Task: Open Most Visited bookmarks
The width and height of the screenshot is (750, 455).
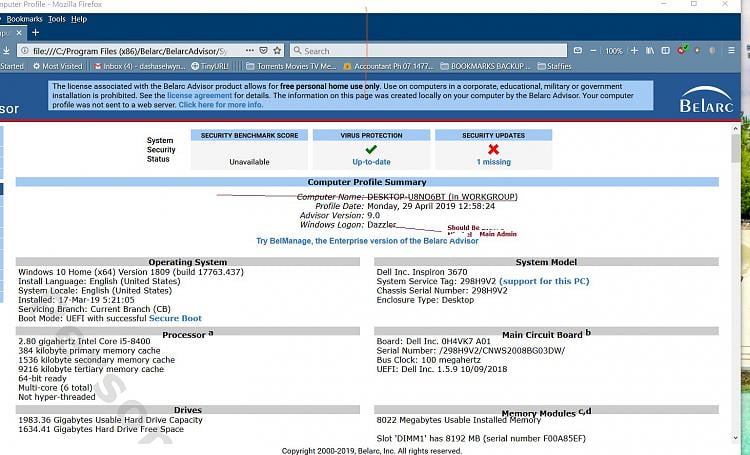Action: click(x=57, y=66)
